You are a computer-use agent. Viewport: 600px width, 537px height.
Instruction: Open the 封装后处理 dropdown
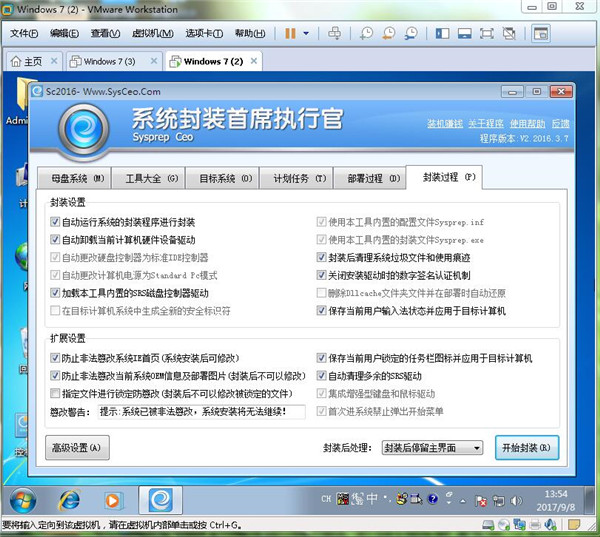pyautogui.click(x=432, y=448)
